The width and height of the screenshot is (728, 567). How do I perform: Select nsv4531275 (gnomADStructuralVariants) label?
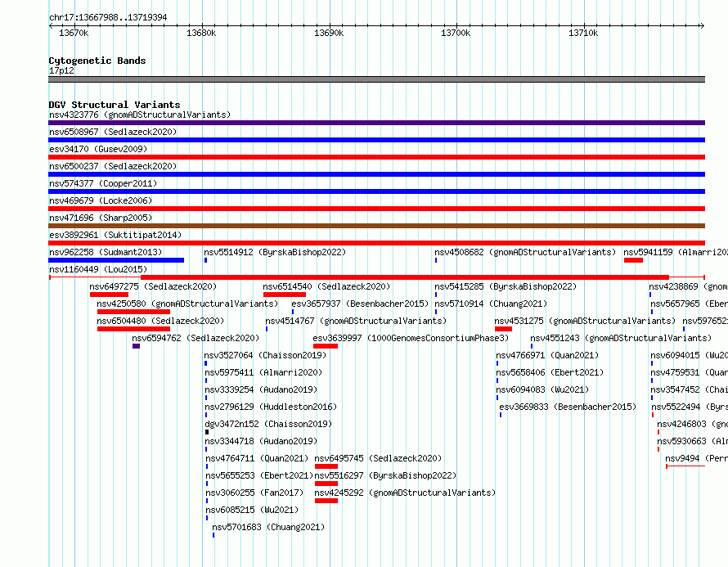(x=585, y=321)
